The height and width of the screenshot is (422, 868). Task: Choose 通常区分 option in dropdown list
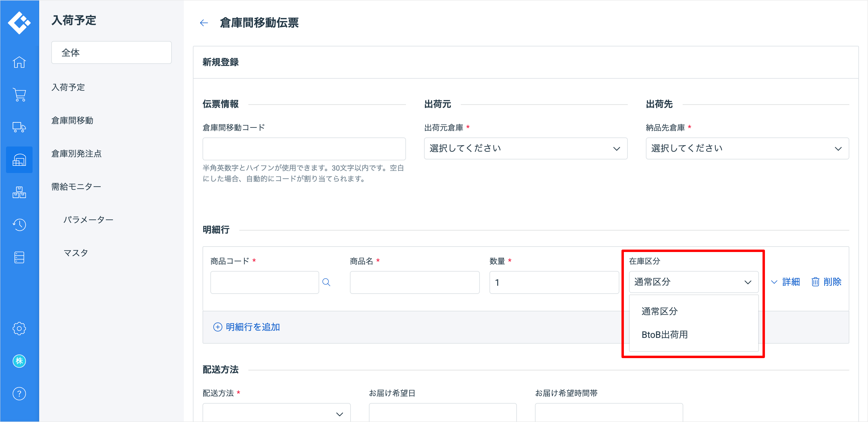659,311
